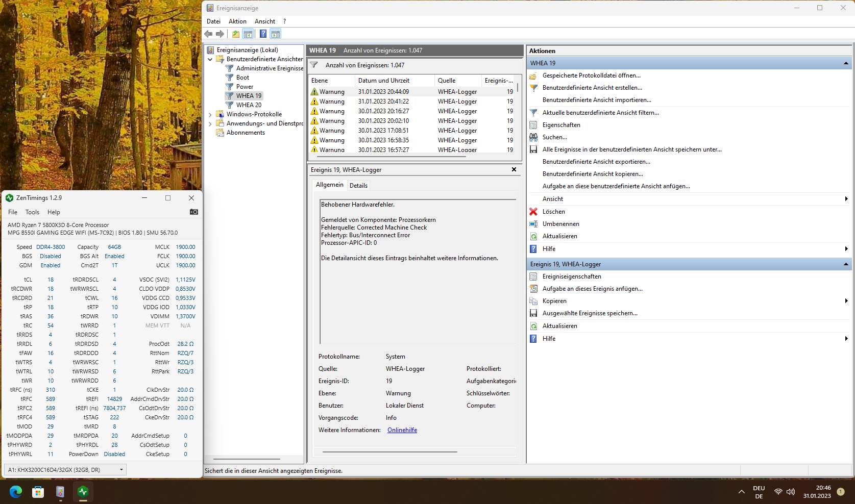Screen dimensions: 855x504
Task: Select the event logged 30.01.2023 20:16:27
Action: [x=412, y=111]
